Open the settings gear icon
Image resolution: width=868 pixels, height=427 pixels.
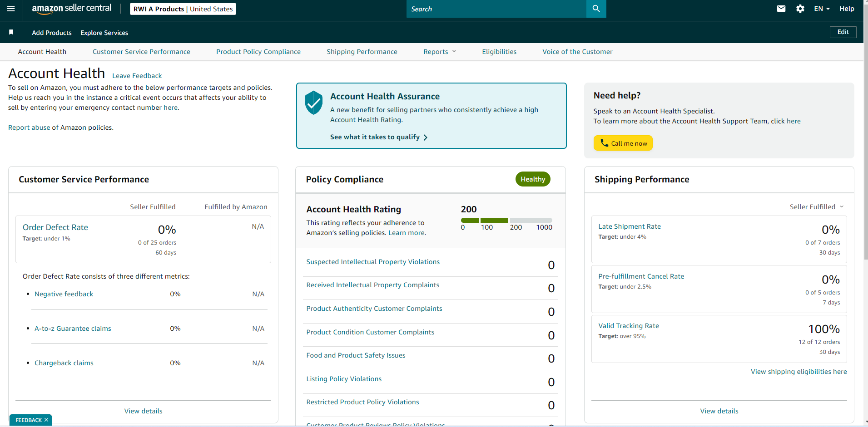point(800,9)
